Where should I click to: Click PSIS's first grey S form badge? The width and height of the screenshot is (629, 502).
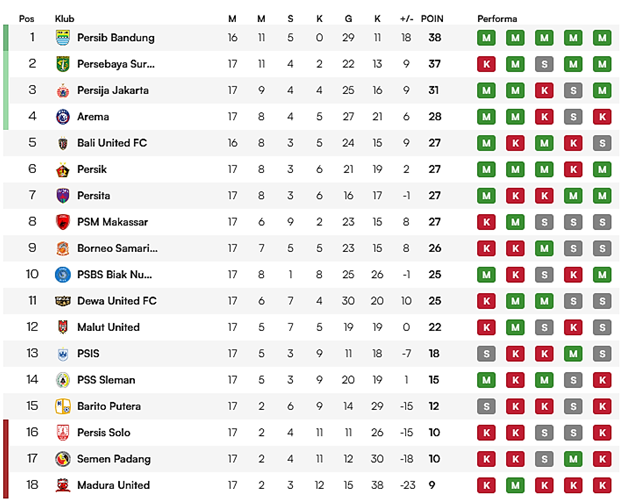486,353
